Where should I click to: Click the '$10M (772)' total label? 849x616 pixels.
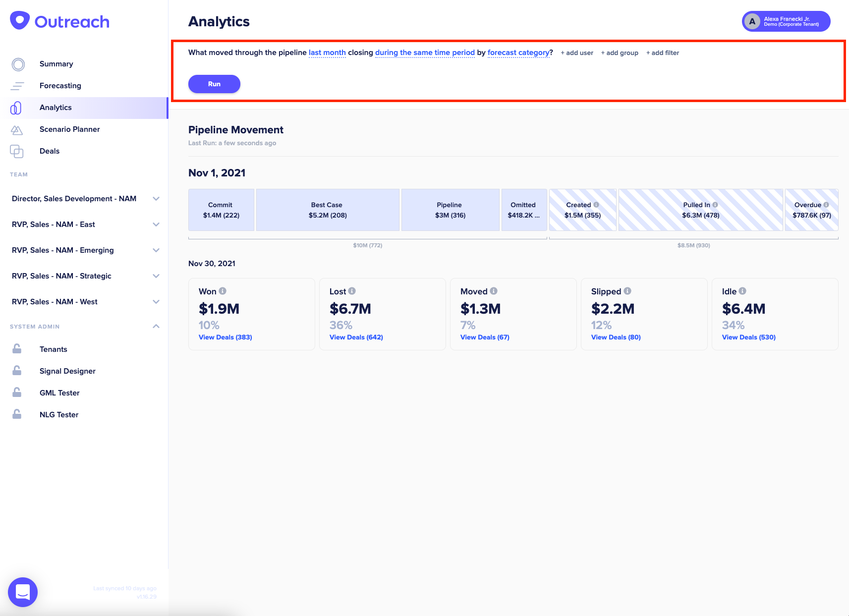pyautogui.click(x=368, y=245)
